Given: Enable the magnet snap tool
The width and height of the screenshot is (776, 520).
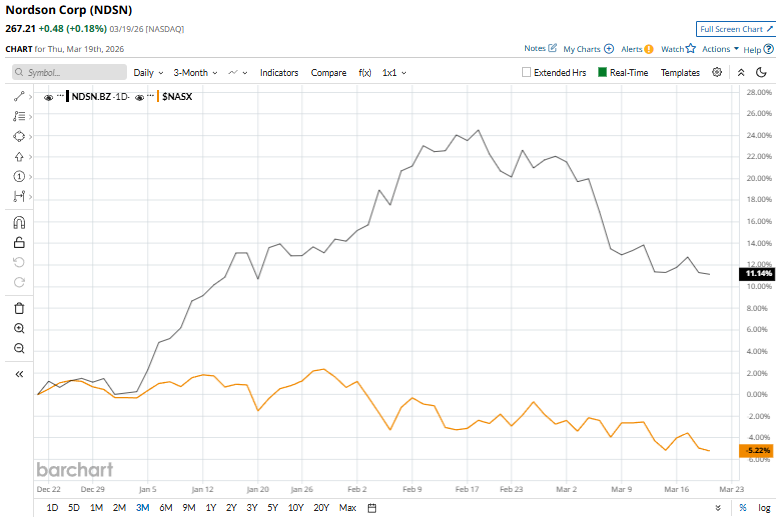Looking at the screenshot, I should coord(19,222).
